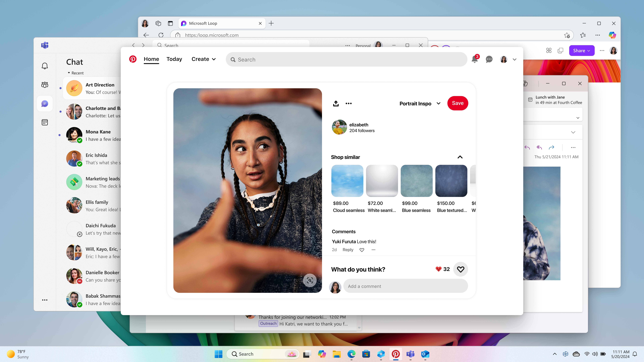Open Pinterest from Windows taskbar
This screenshot has width=644, height=362.
[x=396, y=354]
